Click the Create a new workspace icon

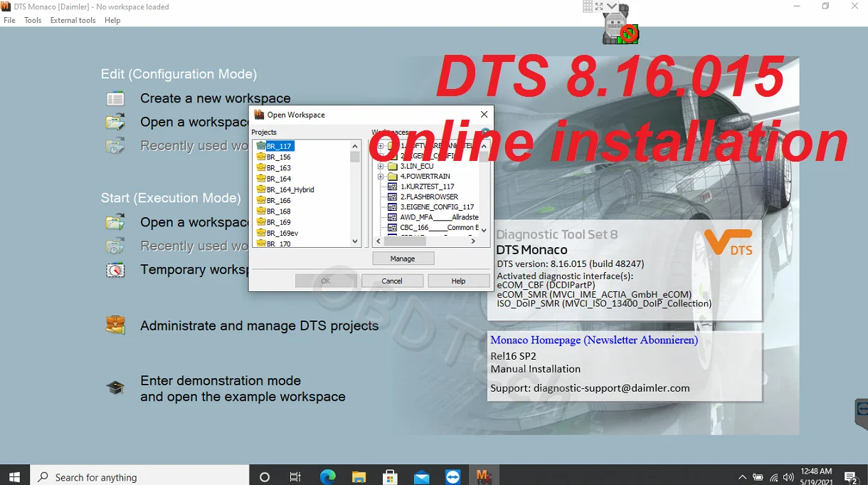(x=115, y=98)
